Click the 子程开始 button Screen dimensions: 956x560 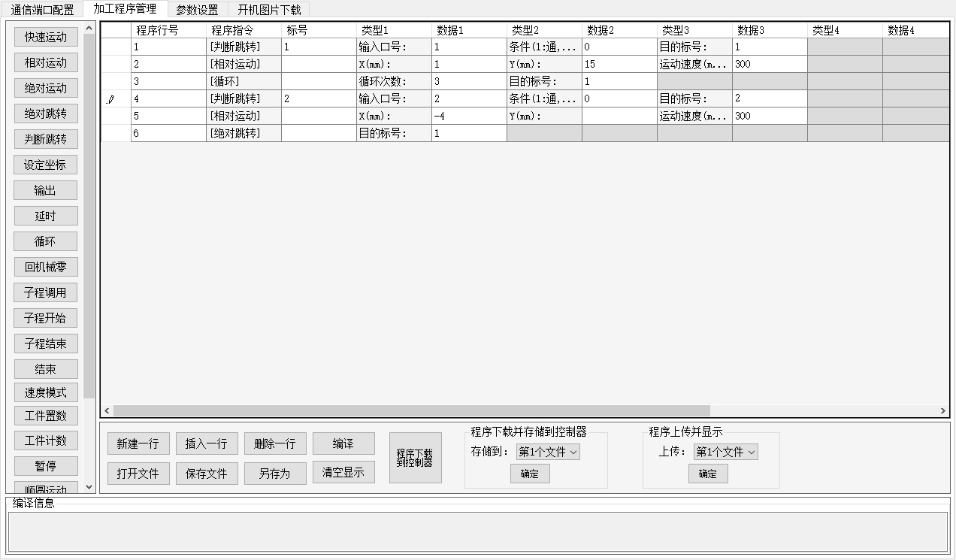(46, 318)
